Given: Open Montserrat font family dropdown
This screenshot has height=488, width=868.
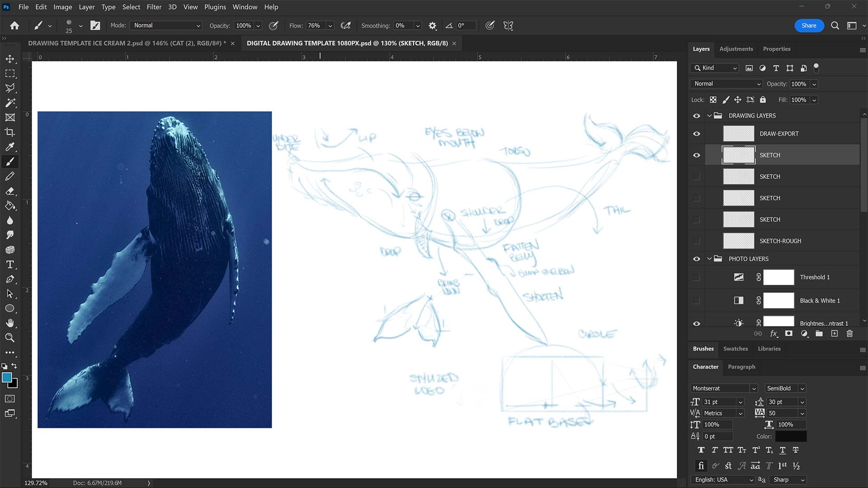Looking at the screenshot, I should pos(724,389).
